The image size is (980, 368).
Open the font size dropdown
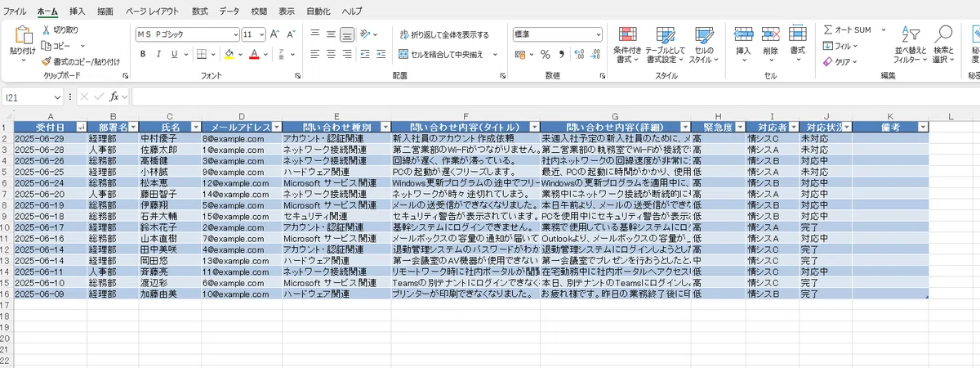[261, 34]
